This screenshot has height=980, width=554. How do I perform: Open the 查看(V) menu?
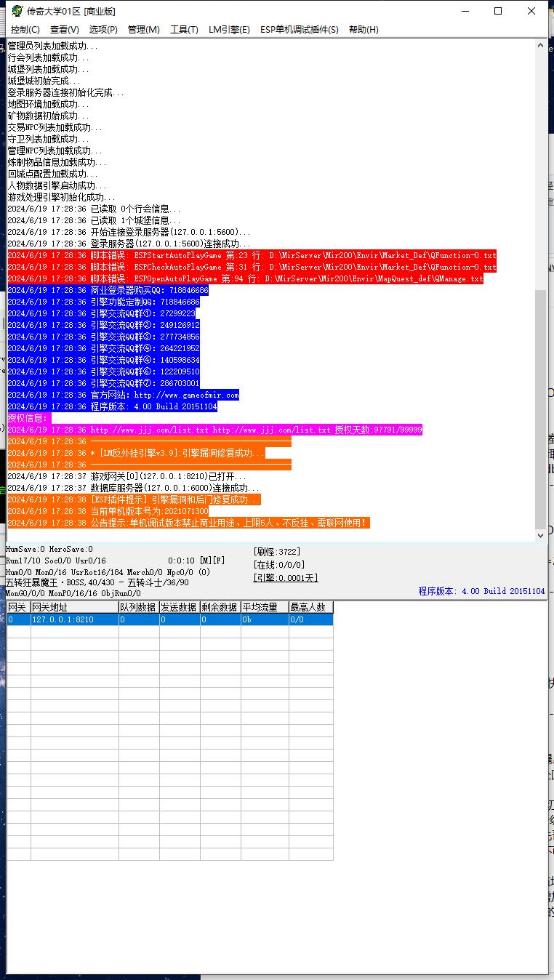tap(65, 30)
